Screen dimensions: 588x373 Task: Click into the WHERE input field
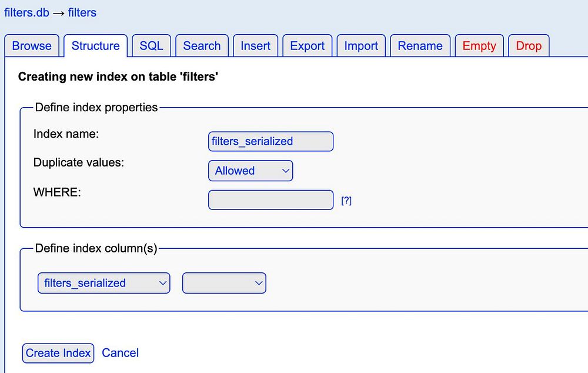pyautogui.click(x=270, y=200)
